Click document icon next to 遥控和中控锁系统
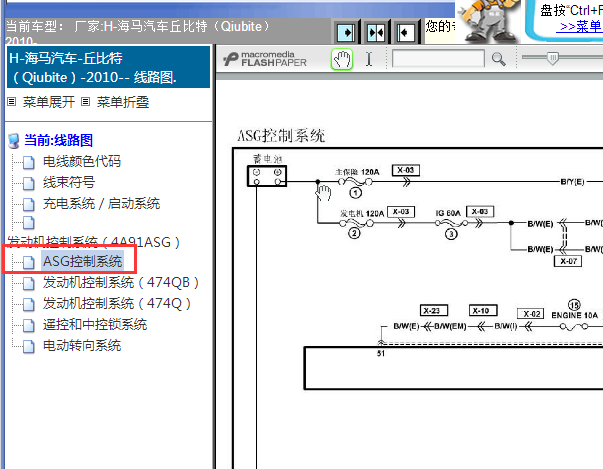 [x=28, y=326]
